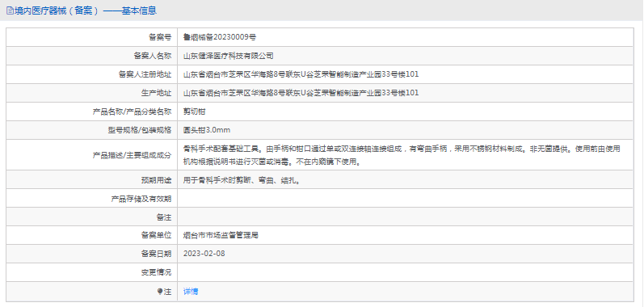This screenshot has height=307, width=644.
Task: Select the address in the 备案人注册地址 row
Action: point(301,74)
